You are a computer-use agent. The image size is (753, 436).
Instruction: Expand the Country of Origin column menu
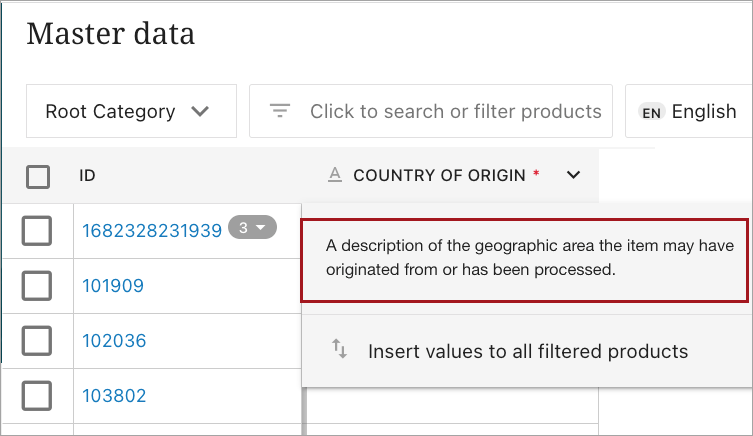pos(573,175)
